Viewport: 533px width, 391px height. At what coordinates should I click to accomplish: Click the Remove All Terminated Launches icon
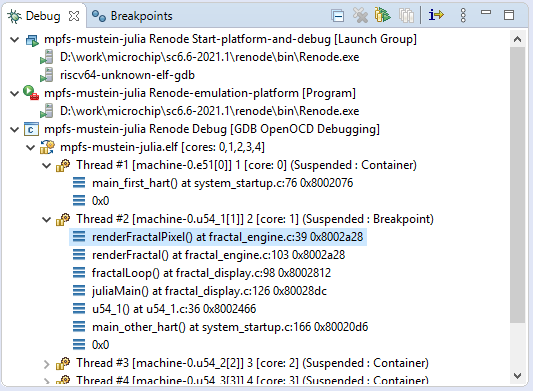tap(360, 15)
